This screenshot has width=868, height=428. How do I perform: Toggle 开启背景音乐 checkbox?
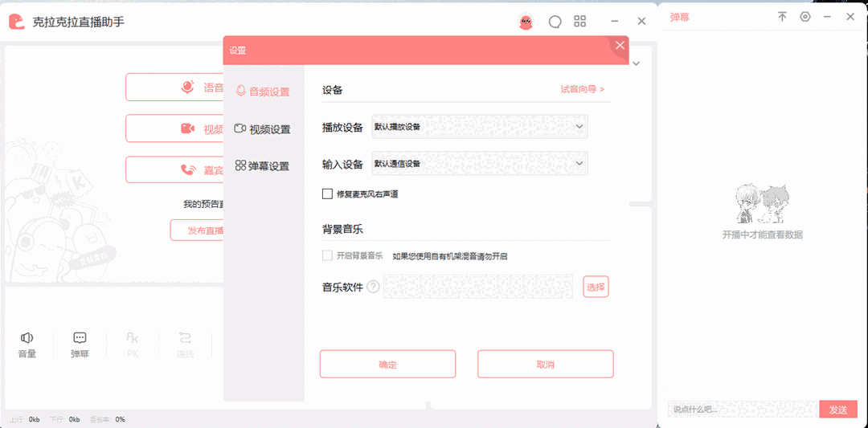point(326,256)
